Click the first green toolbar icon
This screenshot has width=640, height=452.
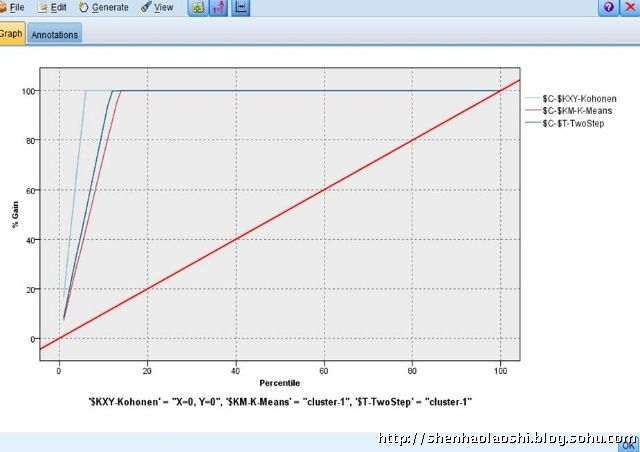pyautogui.click(x=198, y=7)
